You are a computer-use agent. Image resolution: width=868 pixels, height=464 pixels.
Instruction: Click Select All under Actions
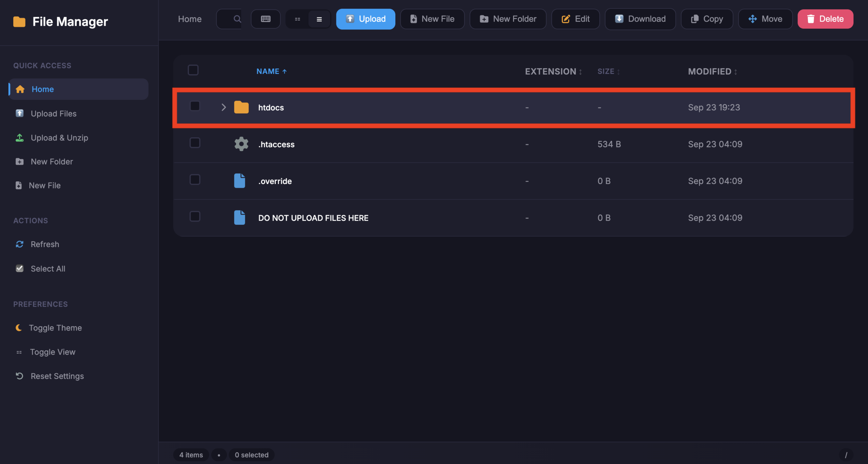79,269
